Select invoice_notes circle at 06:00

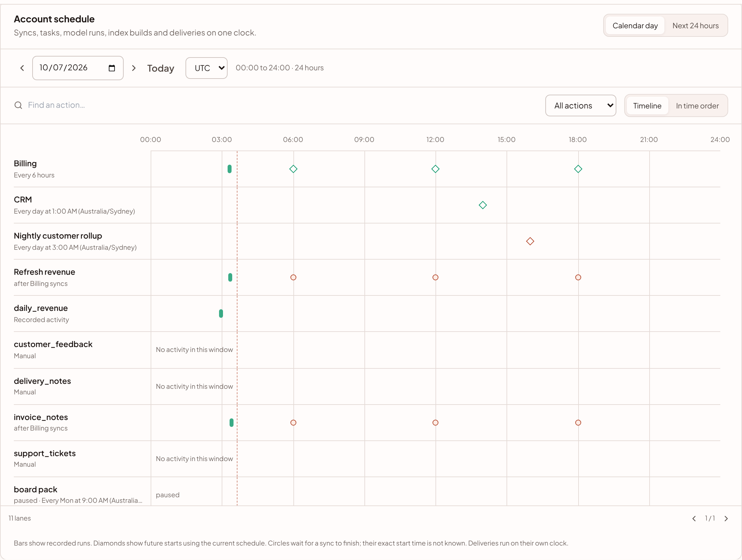293,423
